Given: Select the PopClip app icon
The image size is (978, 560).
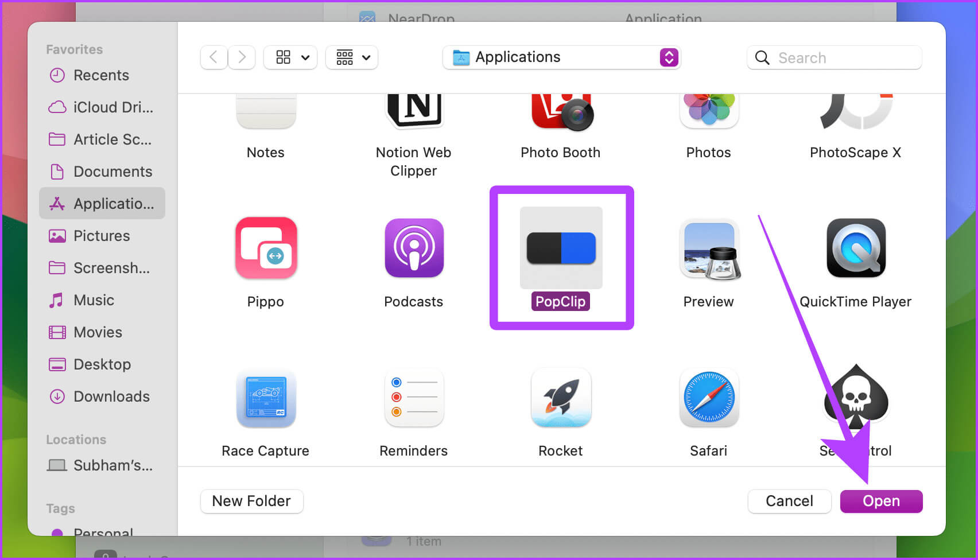Looking at the screenshot, I should (561, 248).
